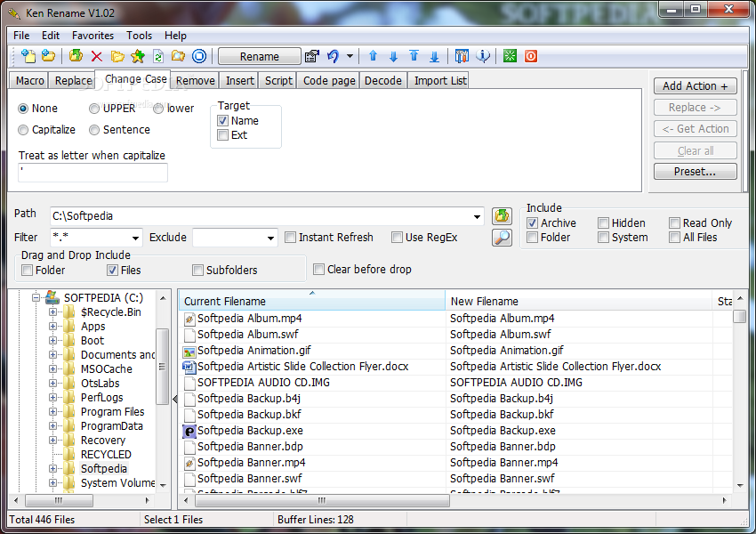Click the Softpedia Animation.gif file icon
This screenshot has width=756, height=534.
point(189,352)
